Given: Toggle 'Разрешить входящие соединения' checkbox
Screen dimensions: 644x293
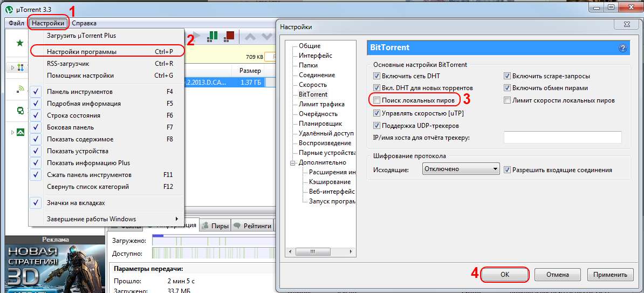Looking at the screenshot, I should [507, 170].
